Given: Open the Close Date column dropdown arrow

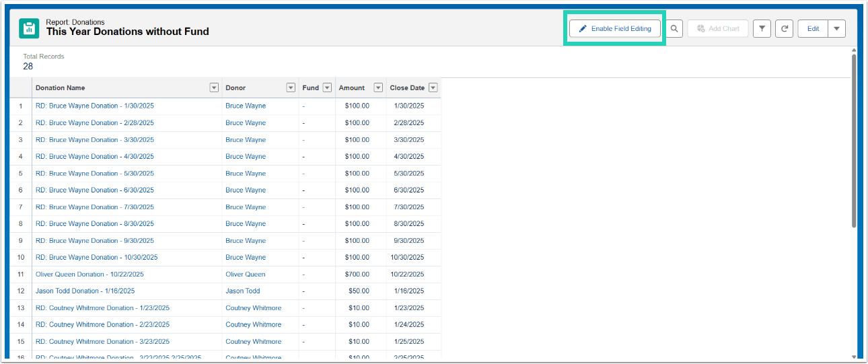Looking at the screenshot, I should [x=433, y=87].
